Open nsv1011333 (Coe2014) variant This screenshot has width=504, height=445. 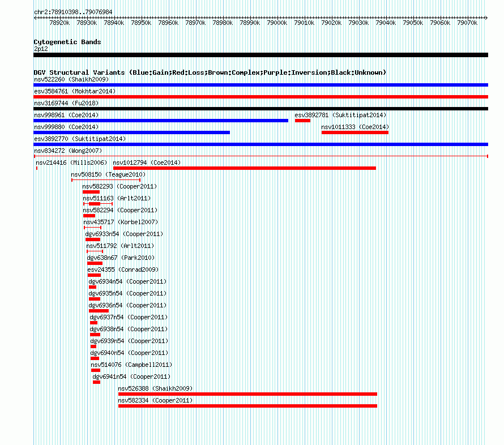tap(355, 127)
